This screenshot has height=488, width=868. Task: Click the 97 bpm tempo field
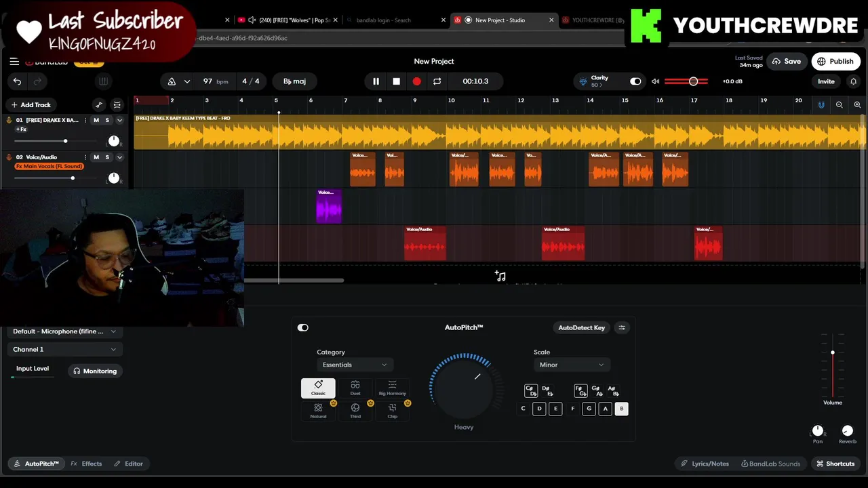[x=216, y=81]
